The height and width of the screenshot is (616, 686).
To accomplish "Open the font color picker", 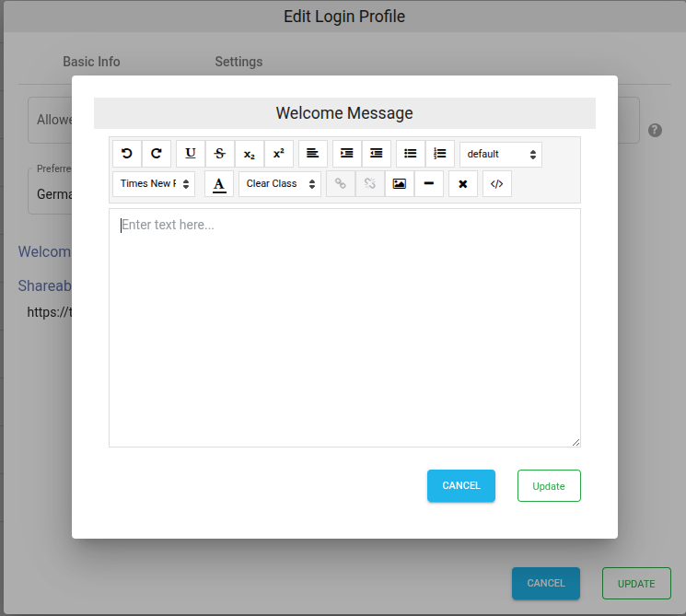I will coord(219,183).
